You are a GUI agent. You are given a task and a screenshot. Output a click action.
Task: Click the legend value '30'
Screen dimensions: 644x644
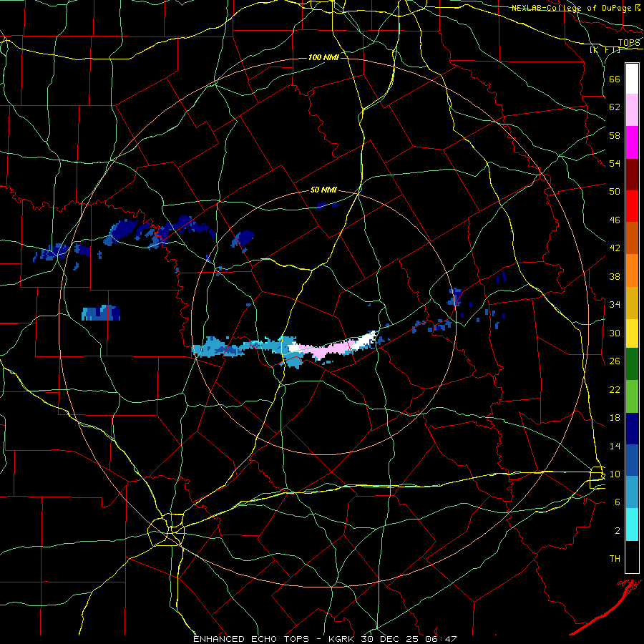pos(615,333)
